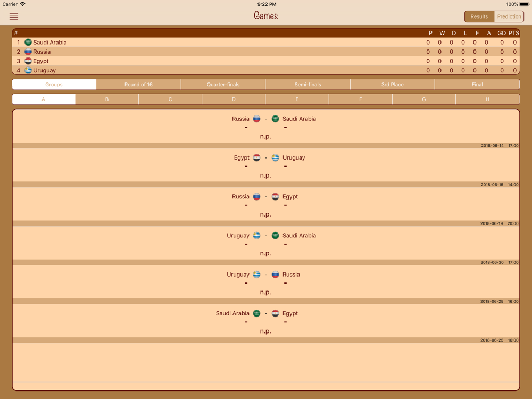The width and height of the screenshot is (532, 399).
Task: Click team name Egypt in standings
Action: (x=41, y=61)
